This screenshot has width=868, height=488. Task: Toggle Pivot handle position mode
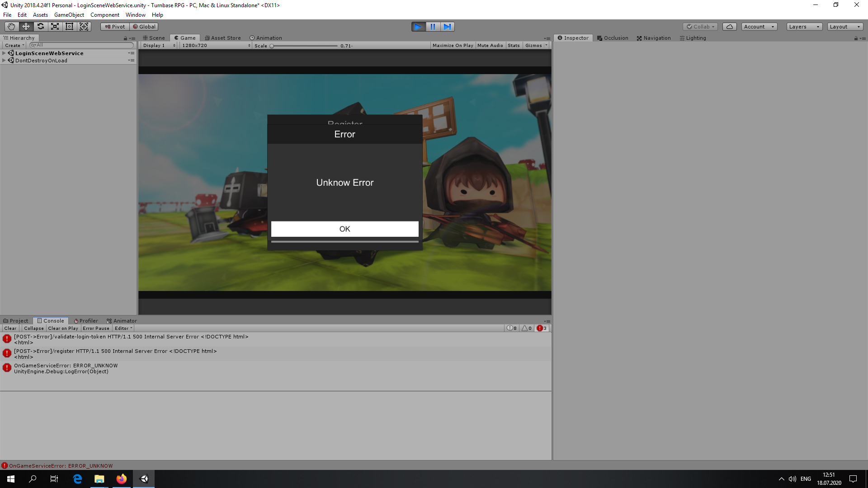tap(114, 26)
